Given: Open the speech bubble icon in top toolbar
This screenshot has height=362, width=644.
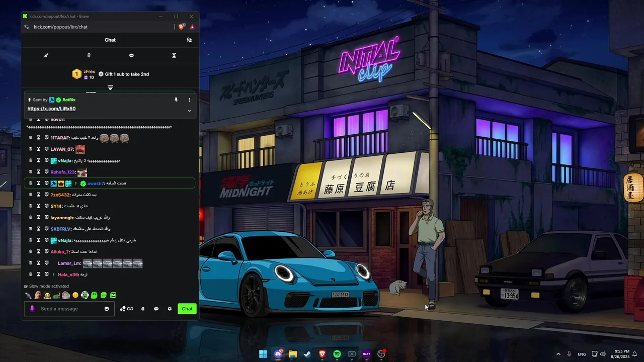Looking at the screenshot, I should (x=131, y=55).
